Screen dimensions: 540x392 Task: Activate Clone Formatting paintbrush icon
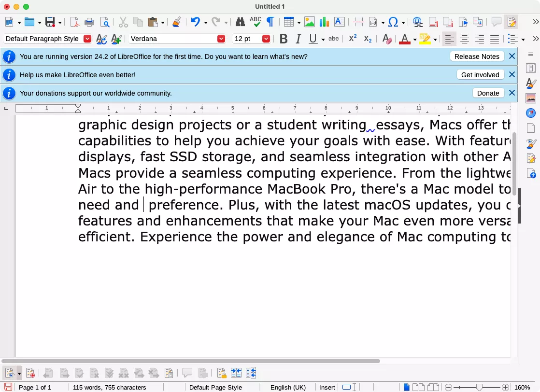pyautogui.click(x=177, y=22)
